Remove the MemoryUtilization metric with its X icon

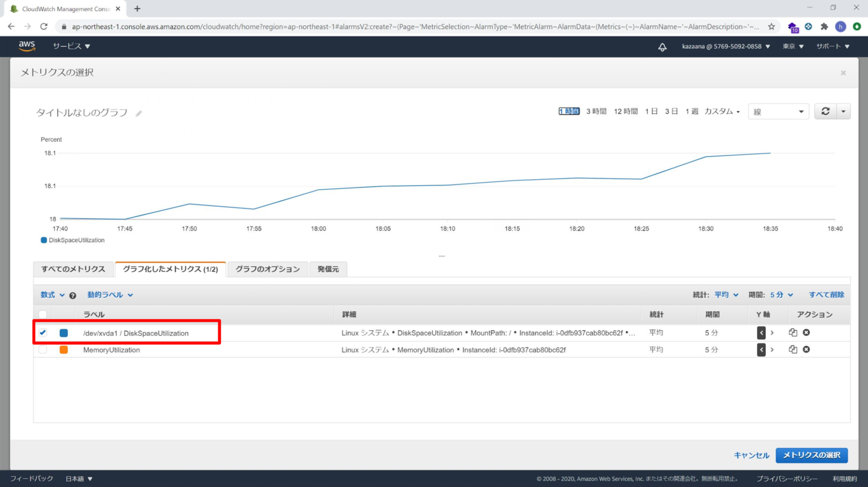pyautogui.click(x=806, y=349)
